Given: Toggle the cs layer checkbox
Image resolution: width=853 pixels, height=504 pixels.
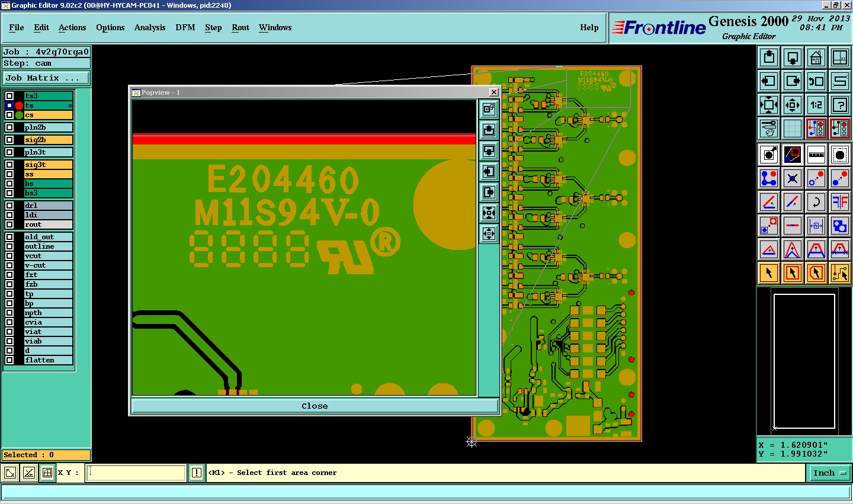Looking at the screenshot, I should click(9, 115).
